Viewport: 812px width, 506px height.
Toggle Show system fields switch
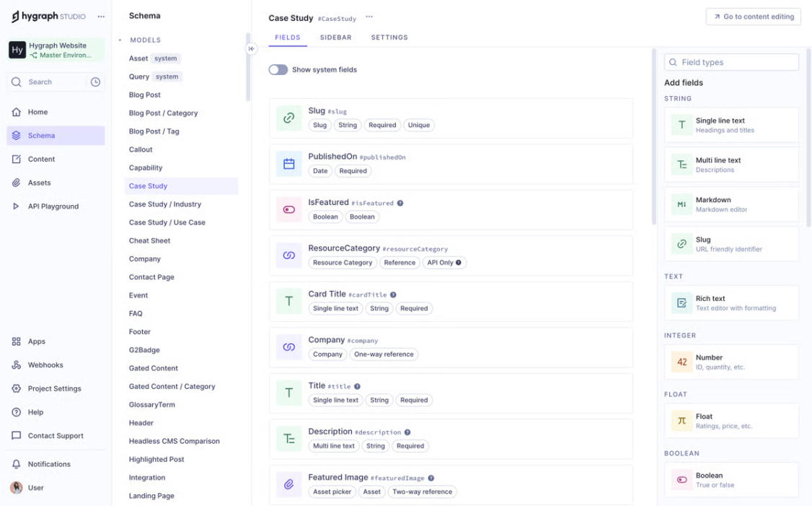point(278,70)
